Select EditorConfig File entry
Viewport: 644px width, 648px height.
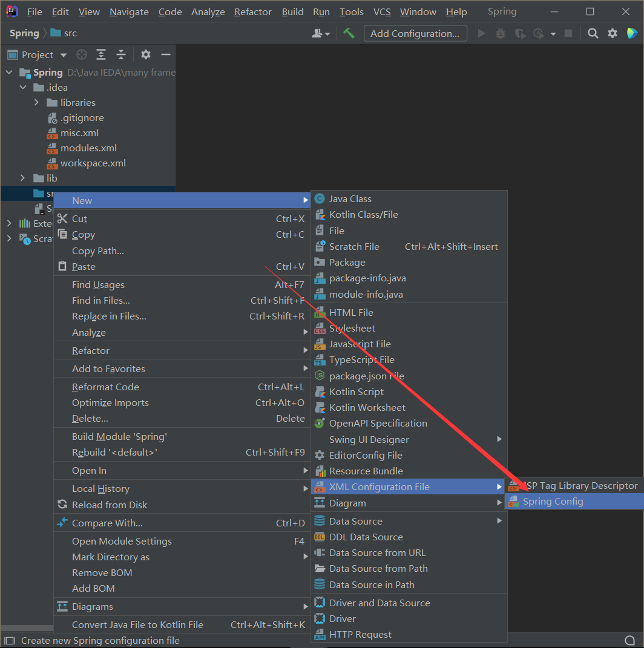point(409,456)
